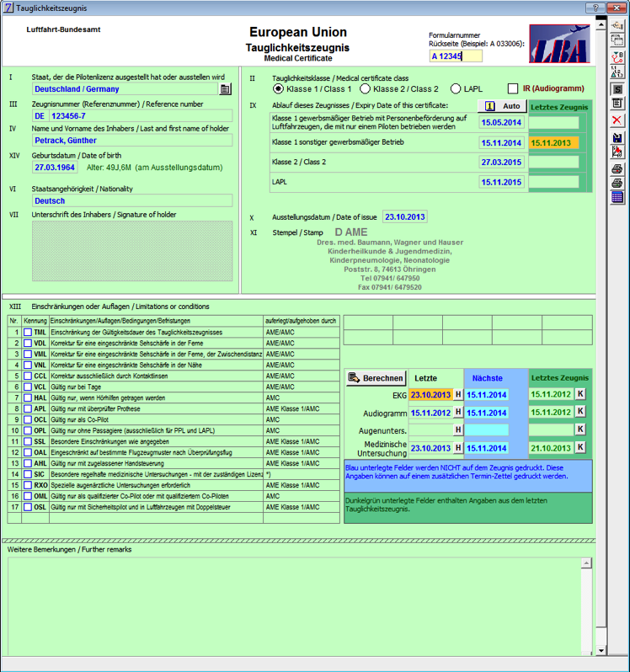Select the LAPL radio button

pos(456,88)
